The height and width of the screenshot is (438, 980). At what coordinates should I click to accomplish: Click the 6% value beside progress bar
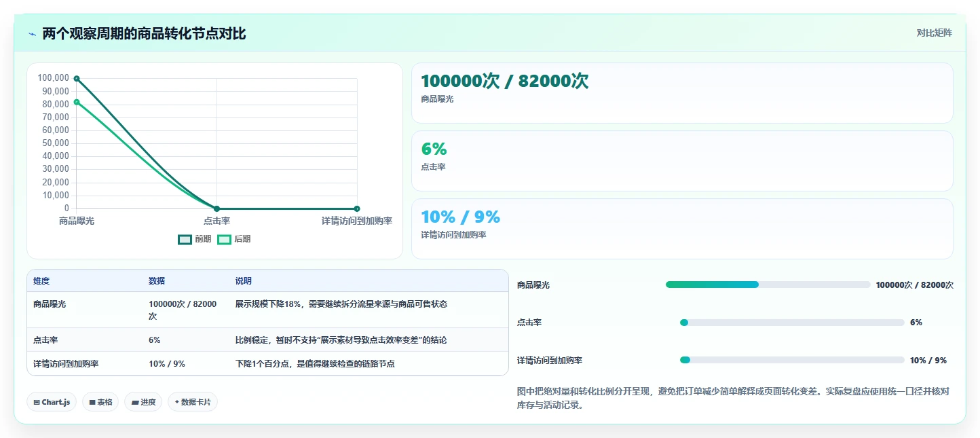[916, 323]
